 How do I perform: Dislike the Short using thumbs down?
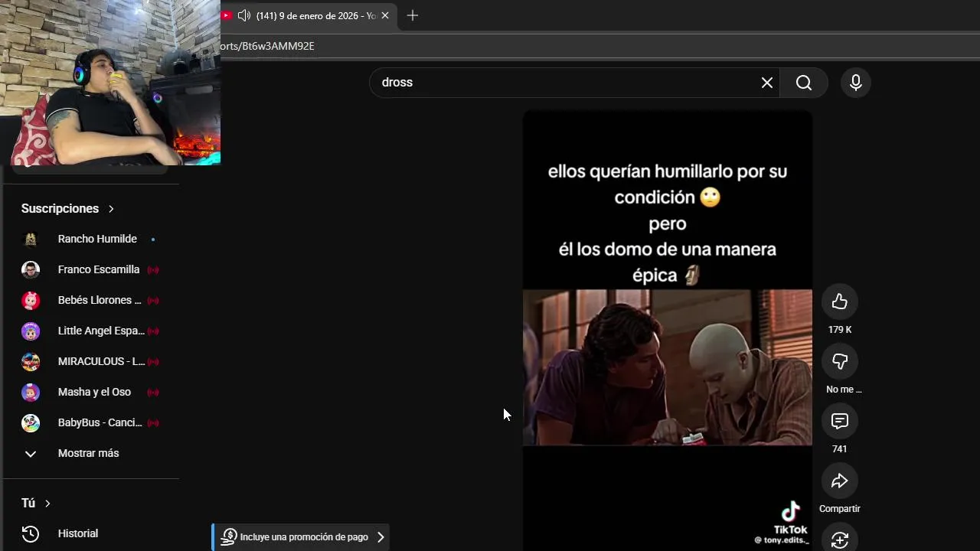(x=840, y=361)
